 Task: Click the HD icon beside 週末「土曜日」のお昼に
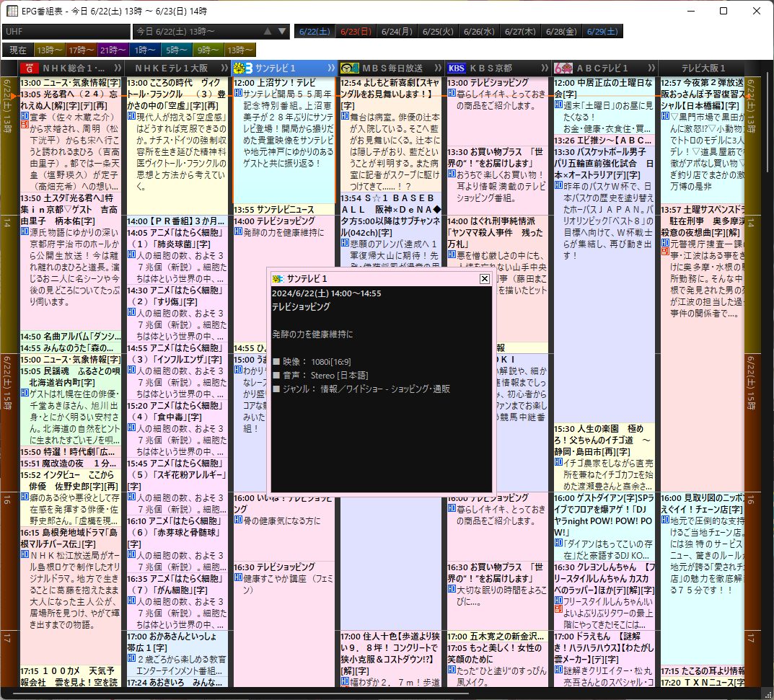[x=558, y=104]
